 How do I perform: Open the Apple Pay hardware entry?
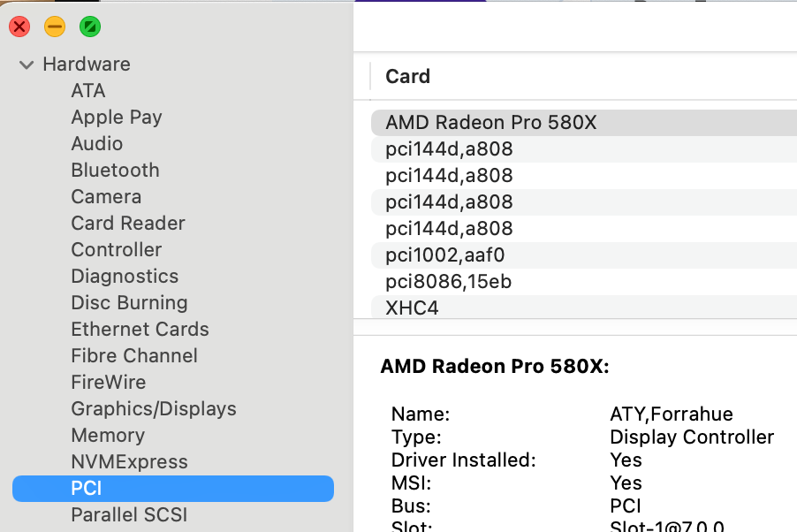tap(117, 117)
